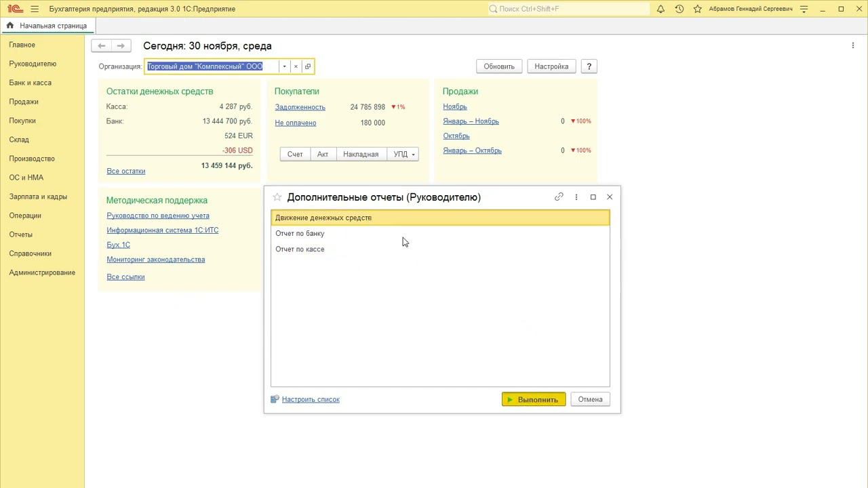Switch to the Начальная страница tab
Image resolution: width=868 pixels, height=488 pixels.
point(47,26)
